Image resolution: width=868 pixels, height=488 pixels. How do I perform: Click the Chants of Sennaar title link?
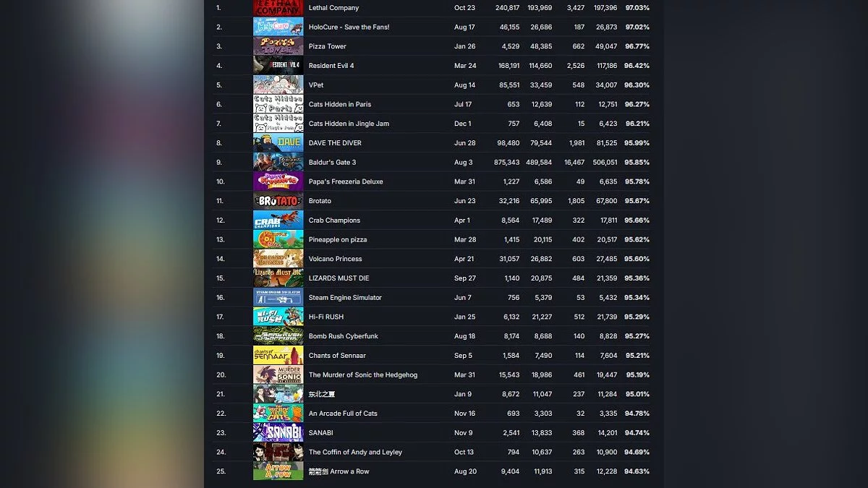coord(337,355)
